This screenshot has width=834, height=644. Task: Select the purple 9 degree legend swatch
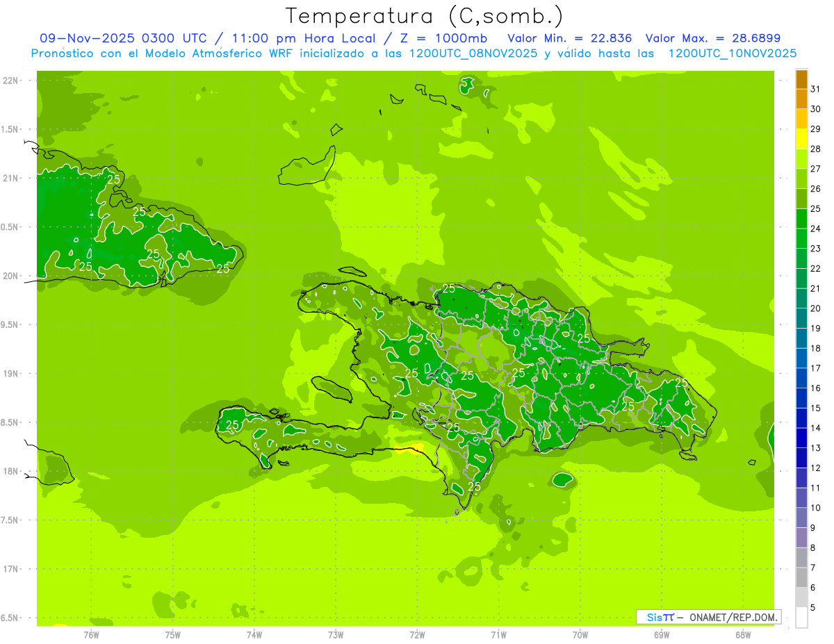pos(801,538)
